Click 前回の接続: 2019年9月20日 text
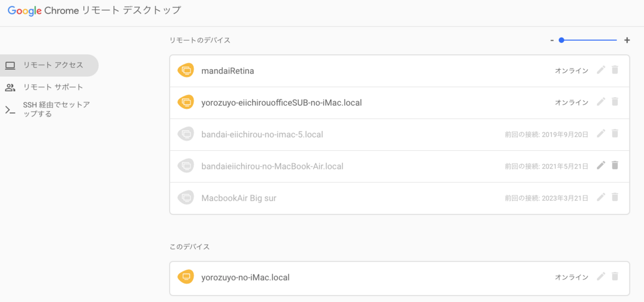 click(x=546, y=134)
